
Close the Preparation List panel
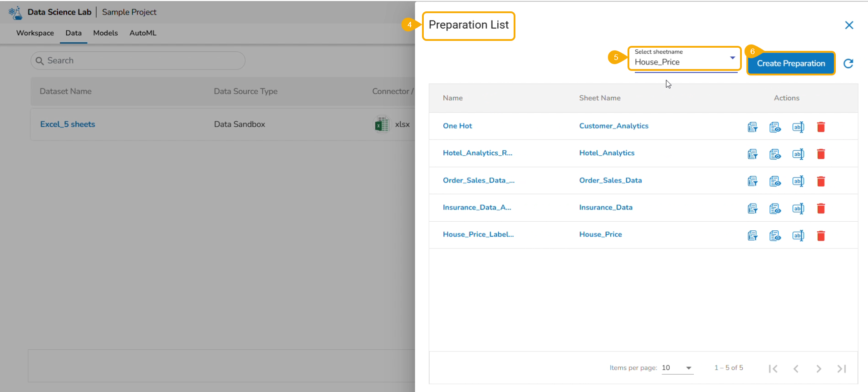coord(849,25)
